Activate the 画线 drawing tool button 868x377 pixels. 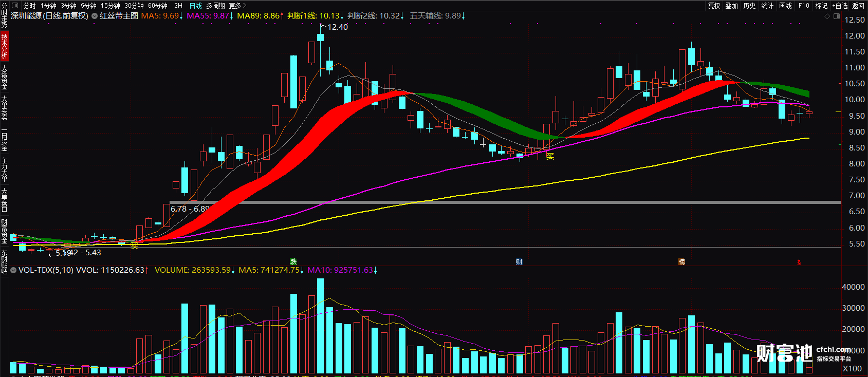(x=785, y=6)
